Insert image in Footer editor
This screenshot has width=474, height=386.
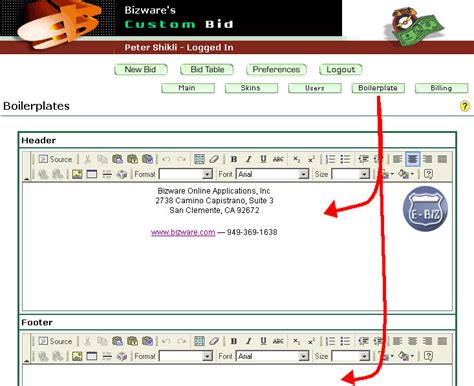[77, 356]
